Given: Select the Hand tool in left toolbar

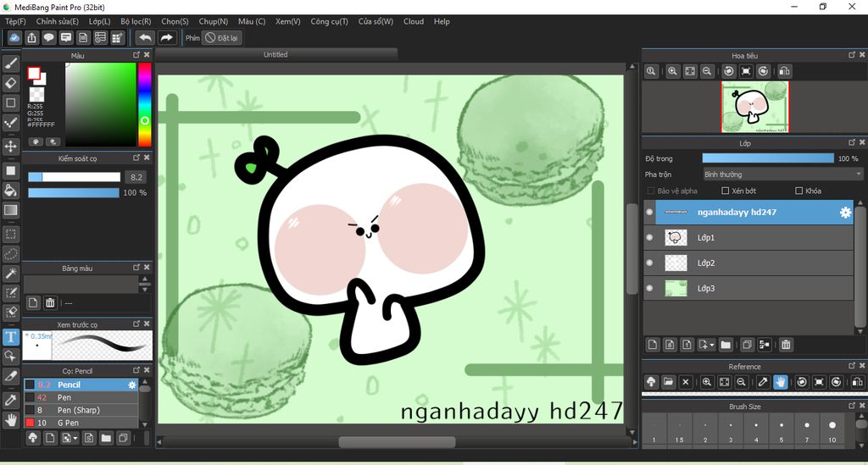Looking at the screenshot, I should (x=10, y=420).
